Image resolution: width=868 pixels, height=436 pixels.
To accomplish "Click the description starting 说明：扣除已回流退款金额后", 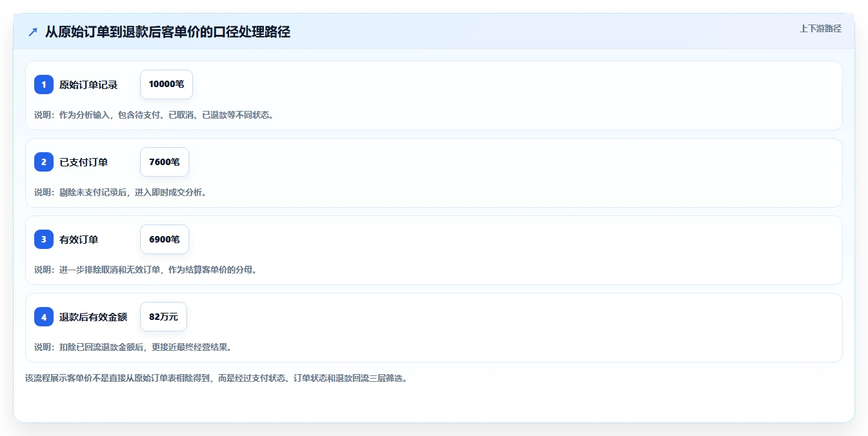I will pos(132,347).
